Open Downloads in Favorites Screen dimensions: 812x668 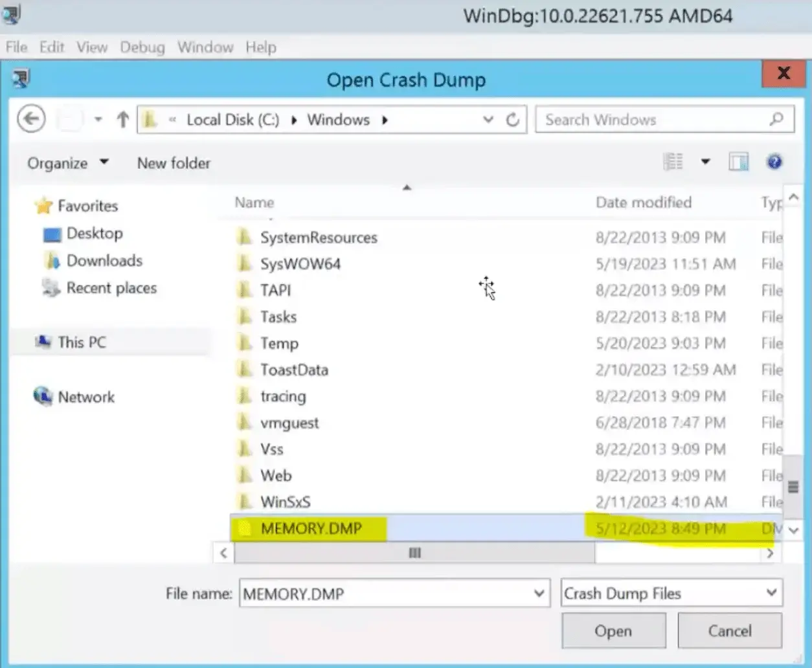pyautogui.click(x=104, y=260)
